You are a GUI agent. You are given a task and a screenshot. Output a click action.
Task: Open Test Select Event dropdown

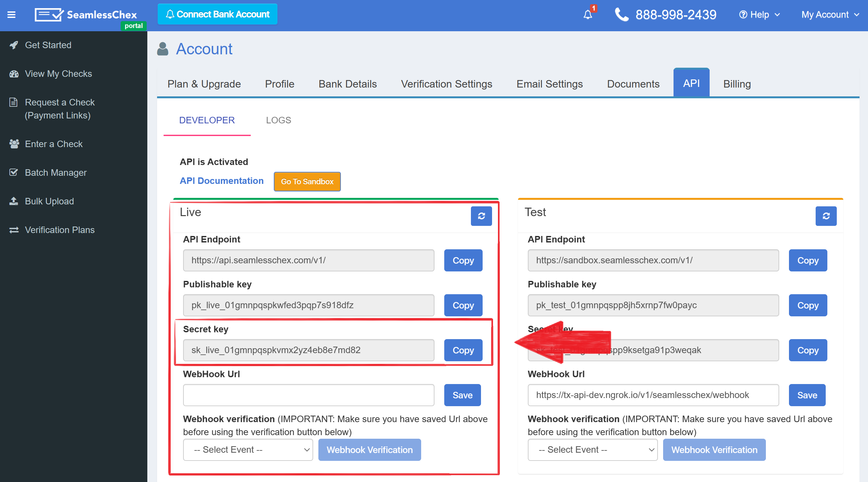[592, 450]
